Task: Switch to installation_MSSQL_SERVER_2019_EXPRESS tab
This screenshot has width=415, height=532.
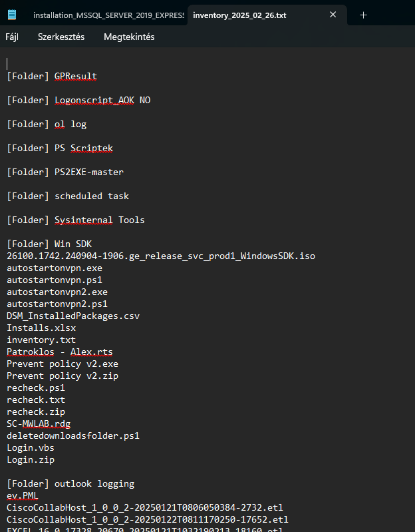Action: [108, 15]
